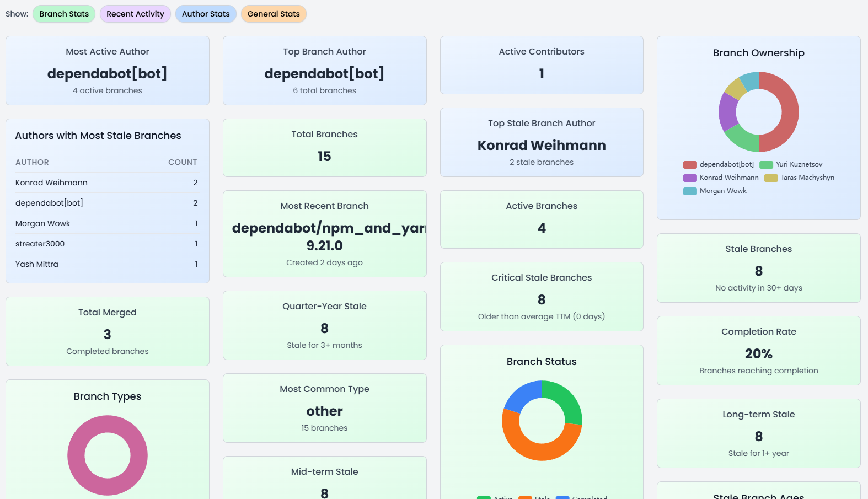The image size is (868, 499).
Task: Click the '6 total branches' subtitle
Action: pos(324,90)
